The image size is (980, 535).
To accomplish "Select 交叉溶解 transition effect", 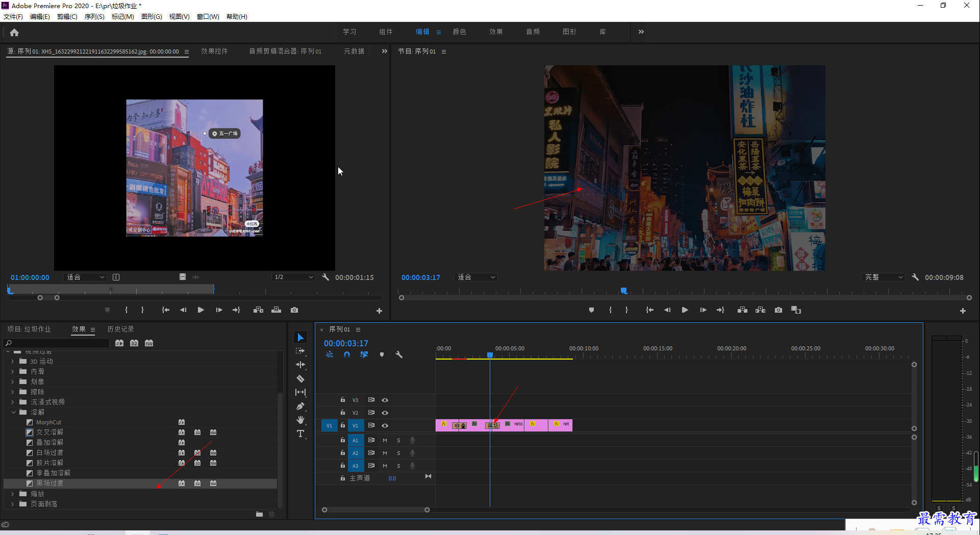I will click(49, 432).
